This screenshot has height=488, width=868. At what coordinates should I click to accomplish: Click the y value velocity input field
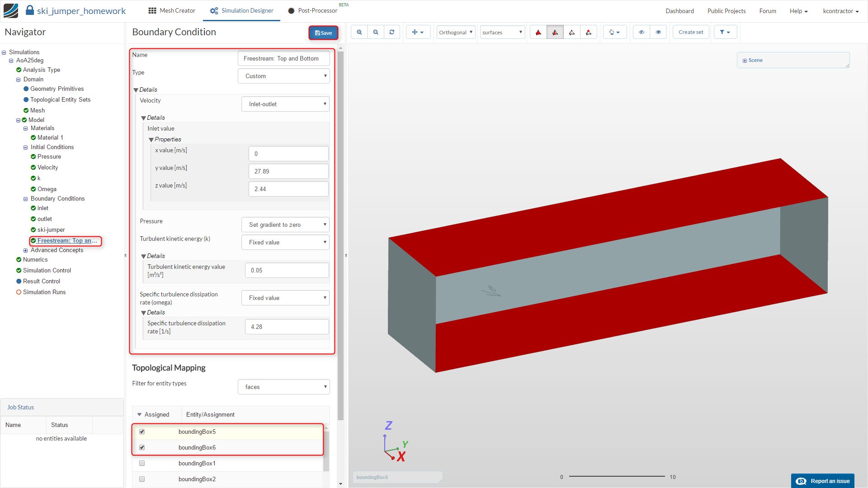tap(288, 171)
